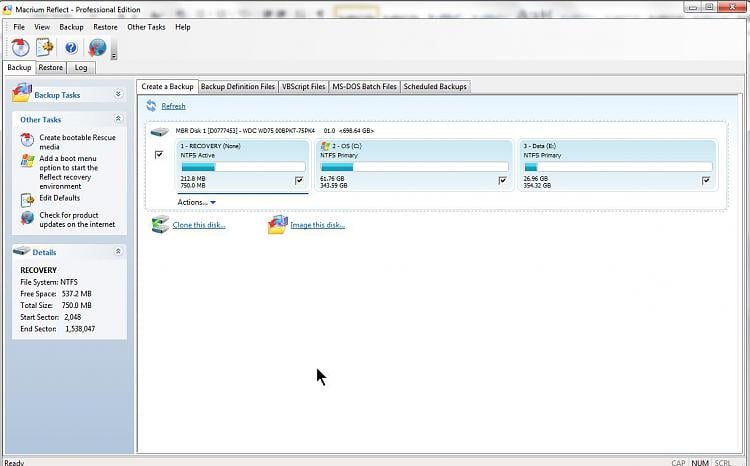The width and height of the screenshot is (750, 466).
Task: Open the Restore menu
Action: pyautogui.click(x=105, y=27)
